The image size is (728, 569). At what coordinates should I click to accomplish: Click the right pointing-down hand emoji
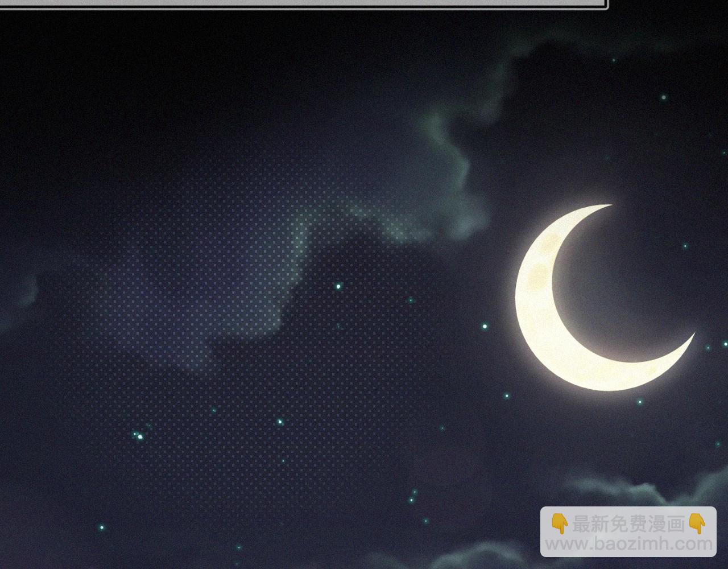click(697, 523)
